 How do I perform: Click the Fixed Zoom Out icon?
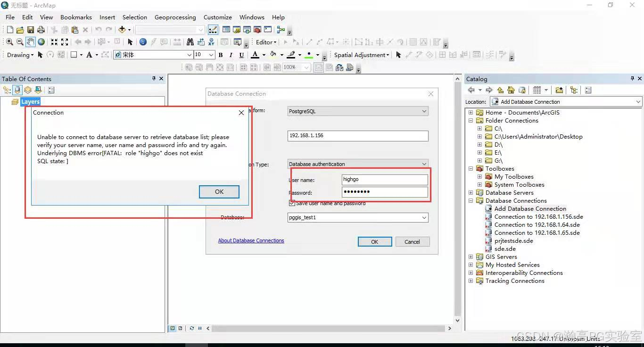coord(65,42)
